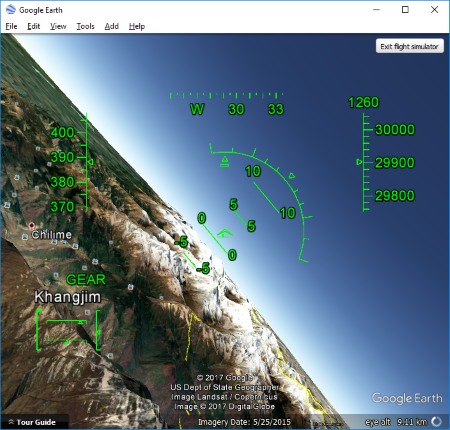Click the heading value W on compass

click(197, 109)
